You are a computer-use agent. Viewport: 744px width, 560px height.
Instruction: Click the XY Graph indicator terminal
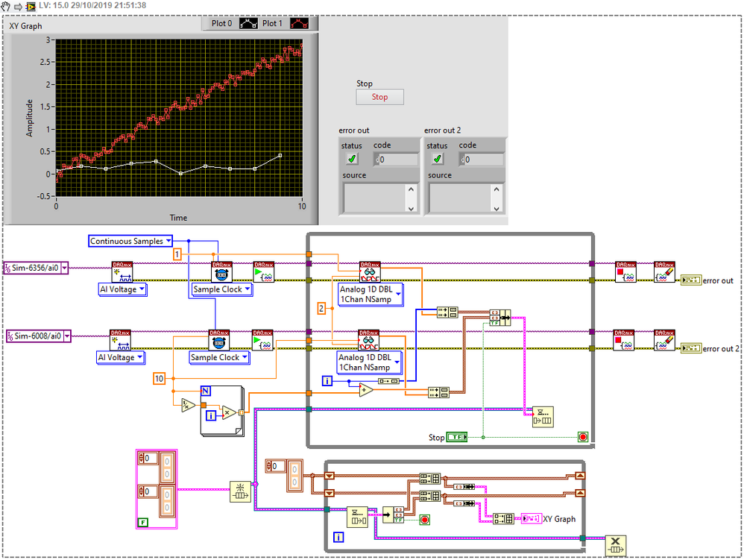[x=532, y=519]
